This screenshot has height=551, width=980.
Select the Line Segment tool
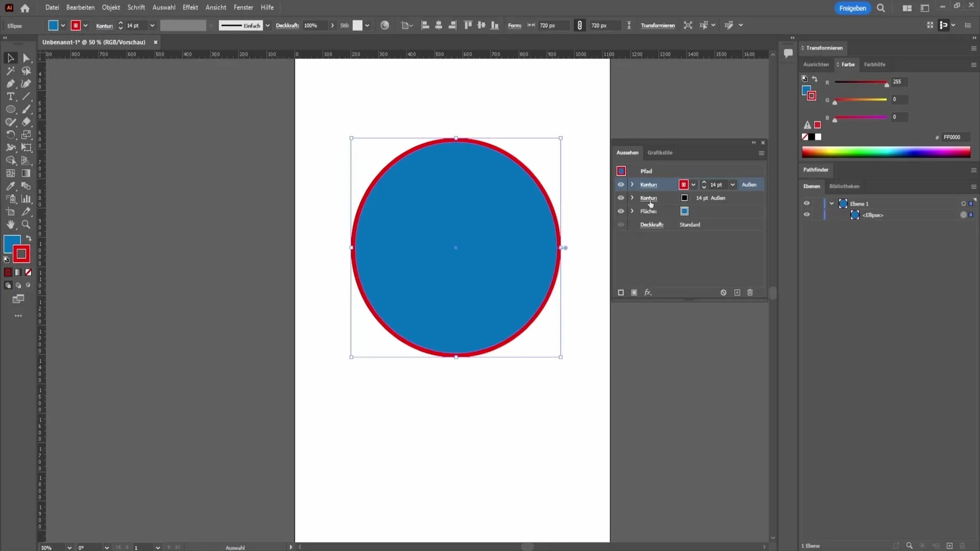[x=27, y=96]
